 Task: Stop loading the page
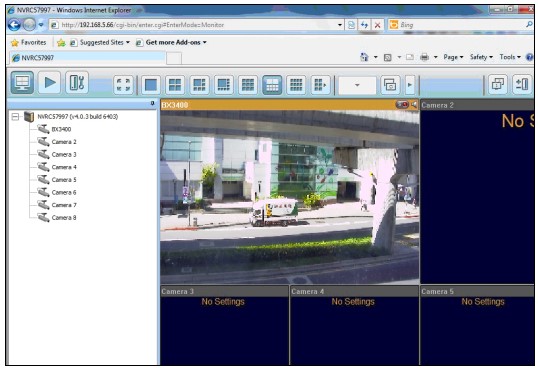(377, 25)
